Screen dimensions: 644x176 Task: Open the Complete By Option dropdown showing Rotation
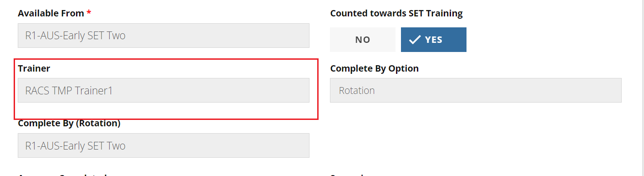(476, 90)
